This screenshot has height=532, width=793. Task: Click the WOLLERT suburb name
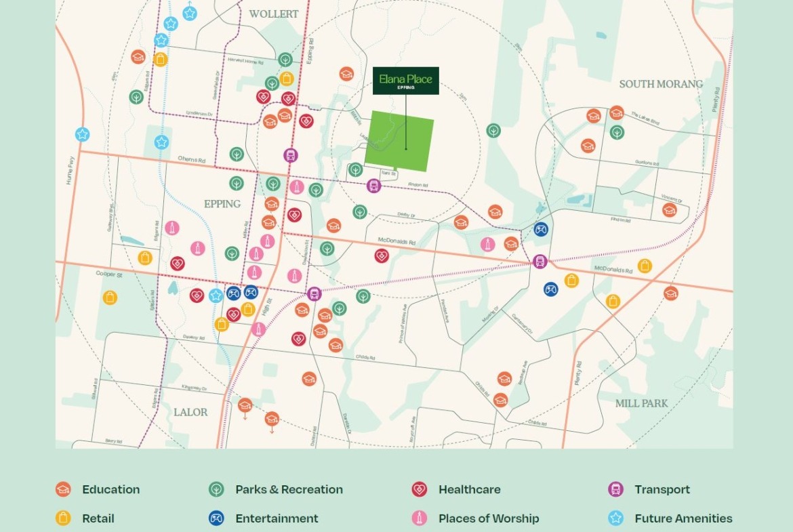click(x=274, y=14)
